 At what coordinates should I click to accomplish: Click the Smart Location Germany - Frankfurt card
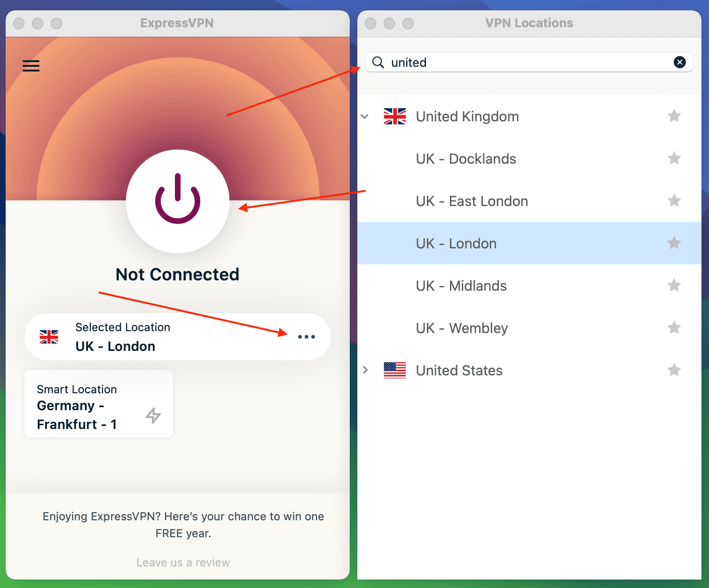tap(99, 404)
